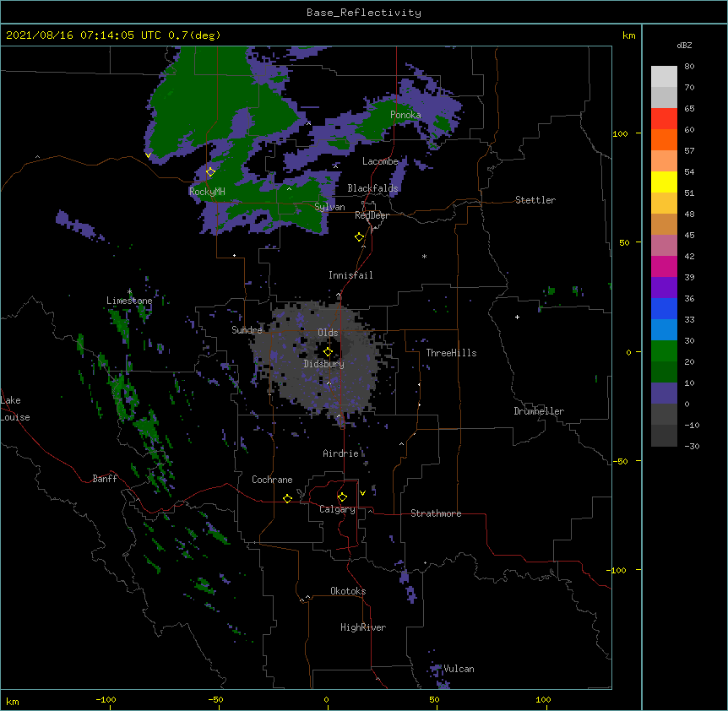Click the ThreeHills city label
The height and width of the screenshot is (711, 728).
point(451,353)
